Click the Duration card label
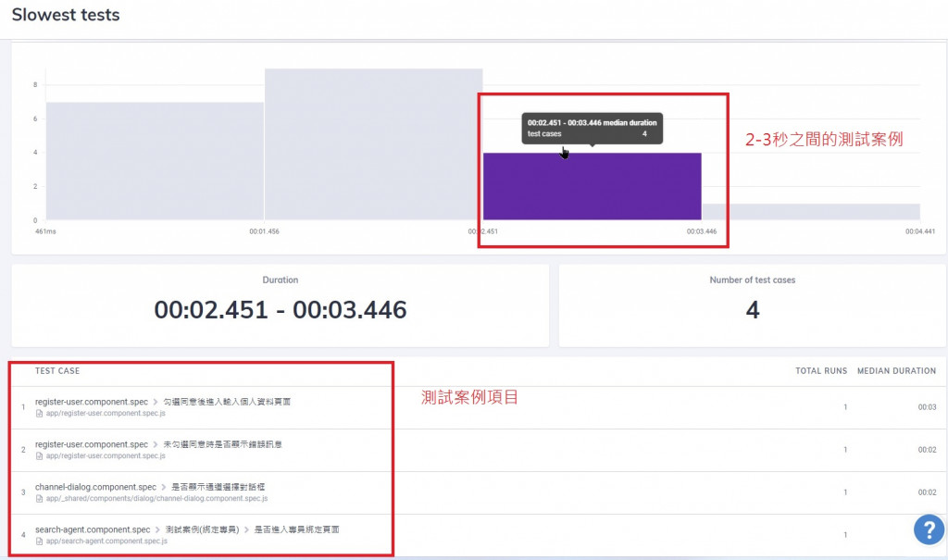Screen dimensions: 948x560 [280, 280]
